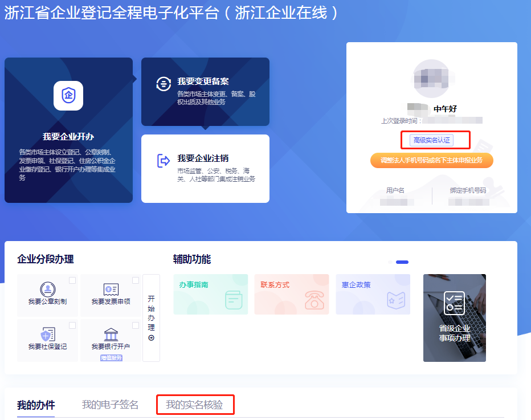Click the arrow icon under 开始办理
This screenshot has width=531, height=420.
pyautogui.click(x=152, y=338)
